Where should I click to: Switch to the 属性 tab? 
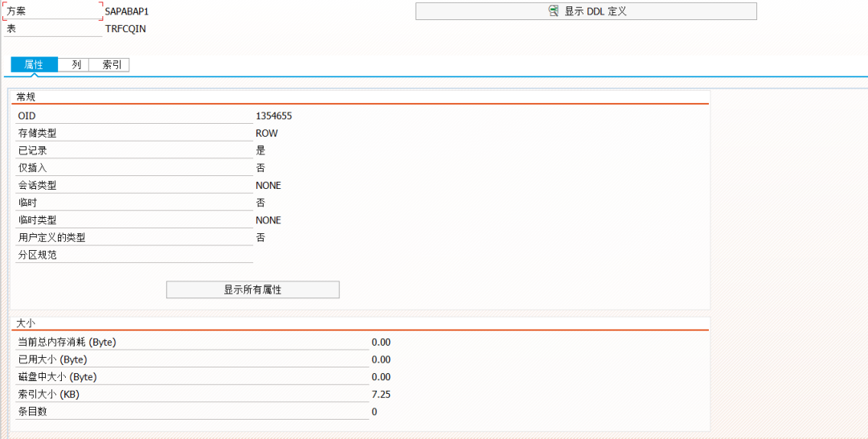(x=35, y=65)
